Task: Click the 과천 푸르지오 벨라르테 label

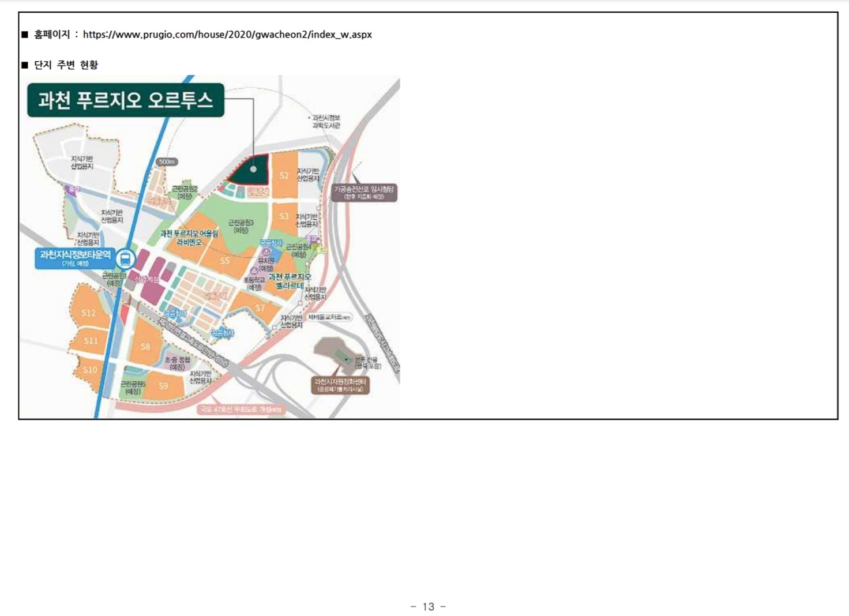Action: click(x=290, y=281)
